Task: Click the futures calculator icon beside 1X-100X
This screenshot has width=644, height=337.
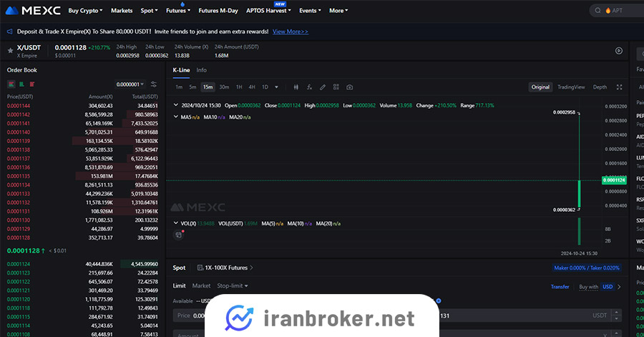Action: point(200,268)
